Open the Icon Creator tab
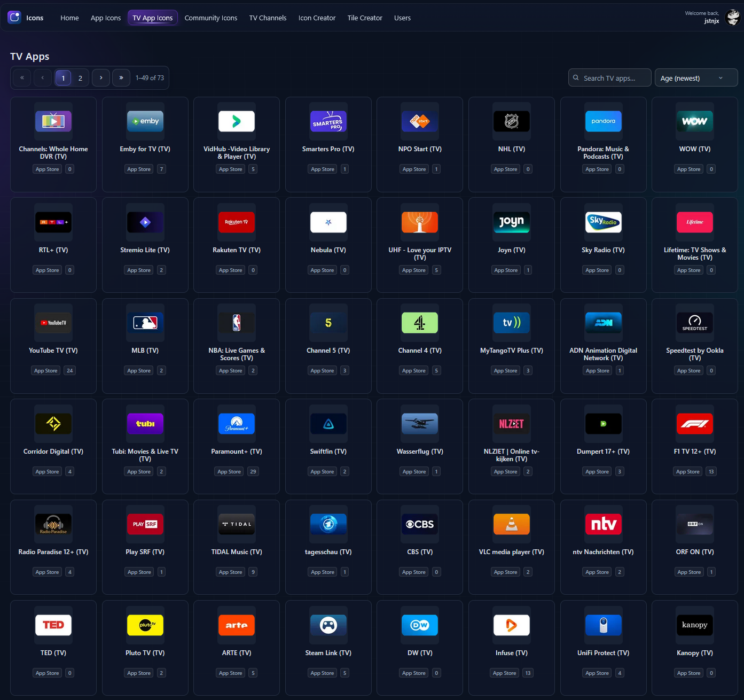Screen dimensions: 744x700 tap(317, 18)
